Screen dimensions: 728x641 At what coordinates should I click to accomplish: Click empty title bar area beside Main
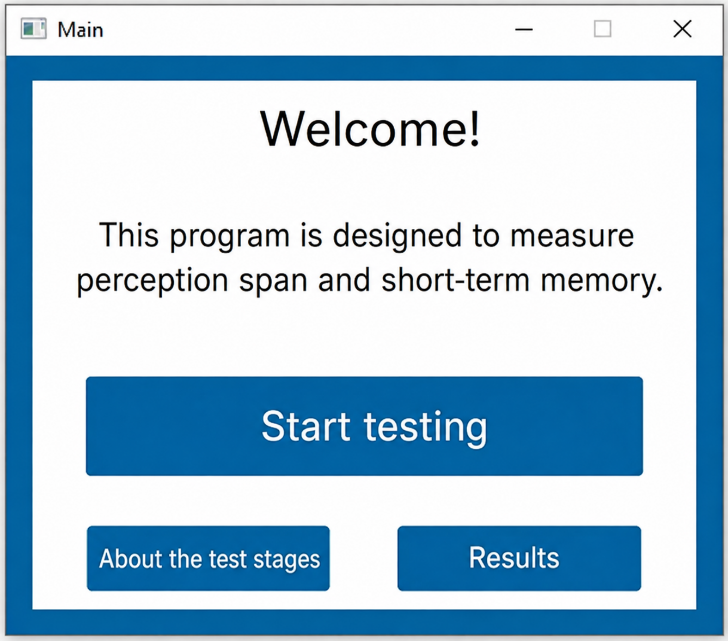click(302, 29)
